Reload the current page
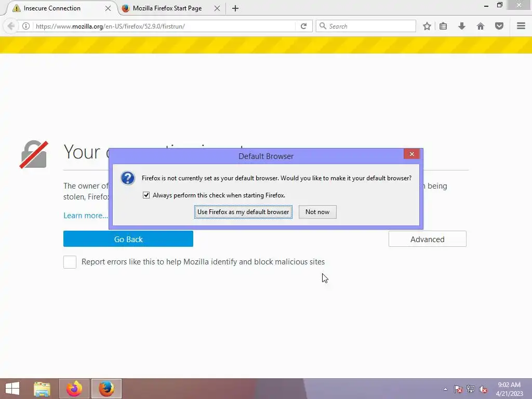The height and width of the screenshot is (399, 532). pyautogui.click(x=303, y=26)
